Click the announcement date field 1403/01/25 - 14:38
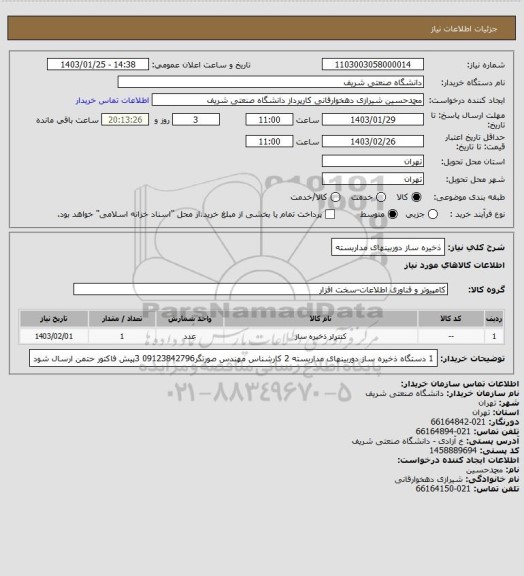This screenshot has width=524, height=576. point(98,64)
